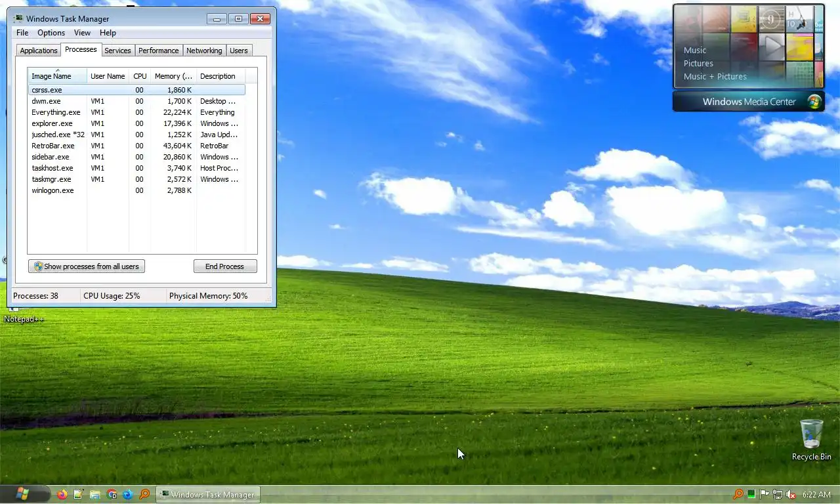The height and width of the screenshot is (504, 840).
Task: Open the View menu
Action: tap(82, 33)
